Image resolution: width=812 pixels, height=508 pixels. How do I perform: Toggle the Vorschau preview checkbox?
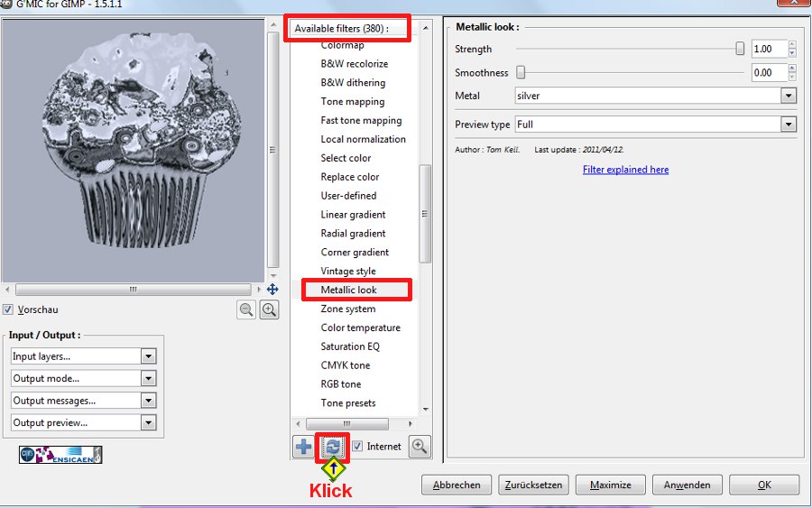click(8, 309)
